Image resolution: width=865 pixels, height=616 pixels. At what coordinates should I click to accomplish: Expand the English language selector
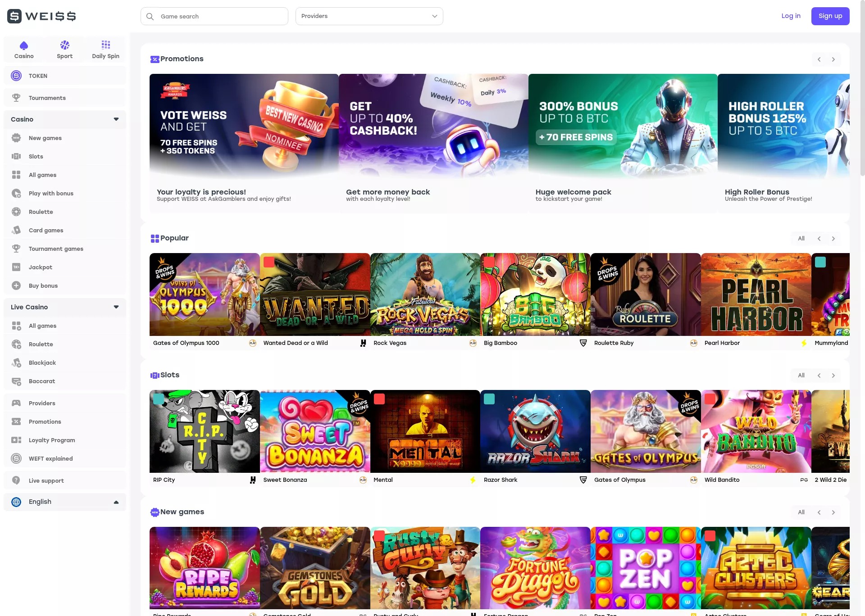(x=116, y=502)
